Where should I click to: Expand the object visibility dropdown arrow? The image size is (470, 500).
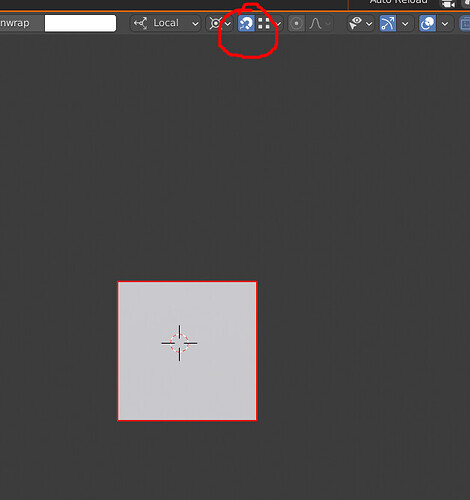click(369, 24)
